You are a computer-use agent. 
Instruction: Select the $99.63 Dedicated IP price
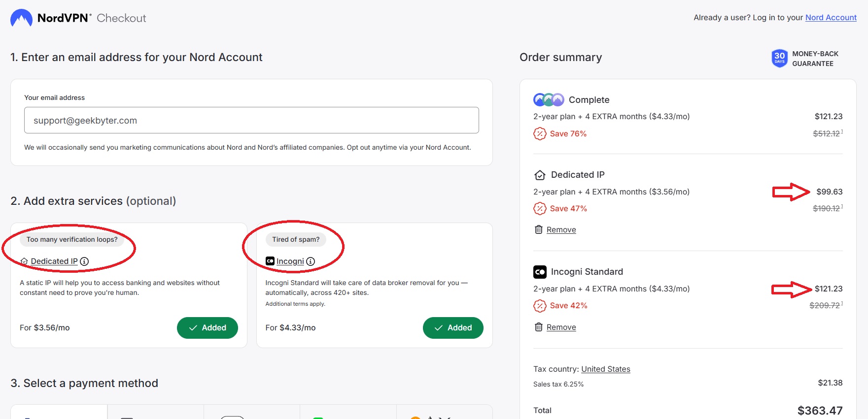point(830,192)
